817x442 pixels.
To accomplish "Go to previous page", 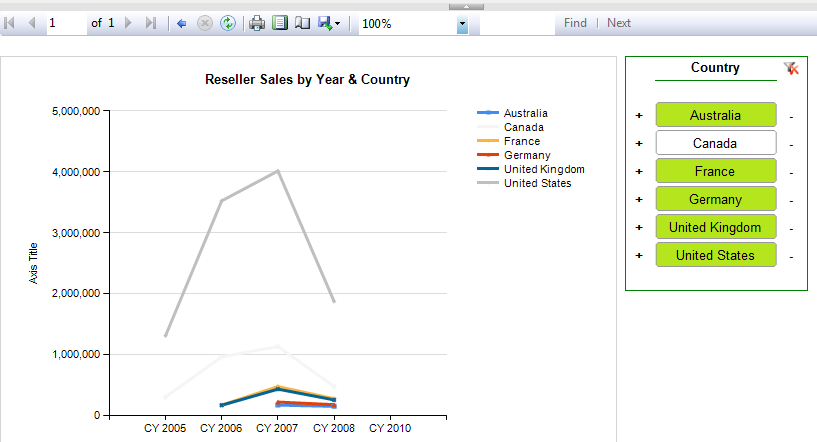I will point(32,23).
